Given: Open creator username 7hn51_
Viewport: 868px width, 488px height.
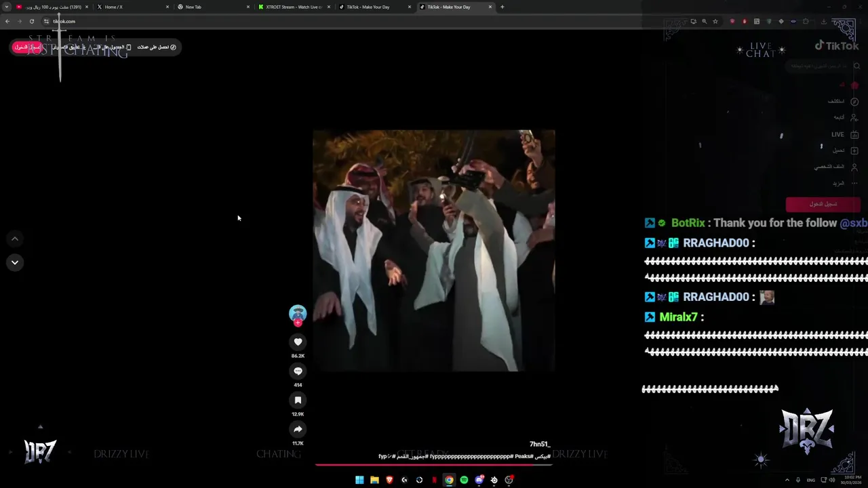Looking at the screenshot, I should 540,445.
